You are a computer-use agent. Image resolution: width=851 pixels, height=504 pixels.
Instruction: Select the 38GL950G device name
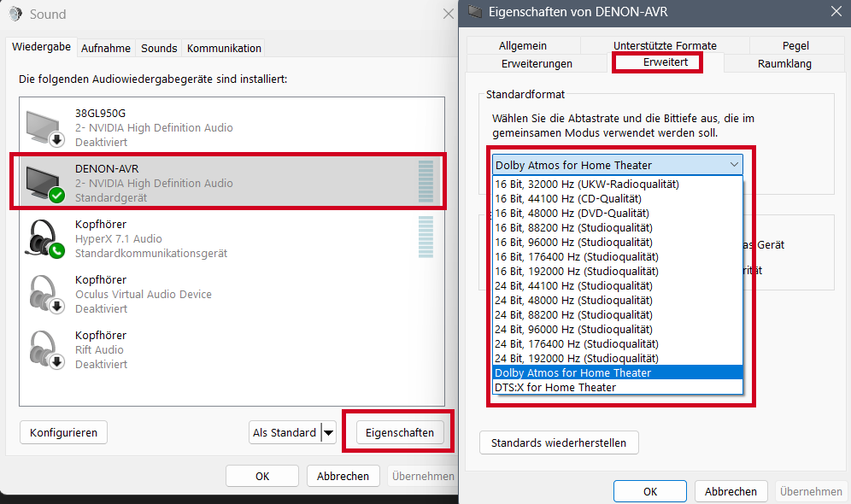pos(100,114)
